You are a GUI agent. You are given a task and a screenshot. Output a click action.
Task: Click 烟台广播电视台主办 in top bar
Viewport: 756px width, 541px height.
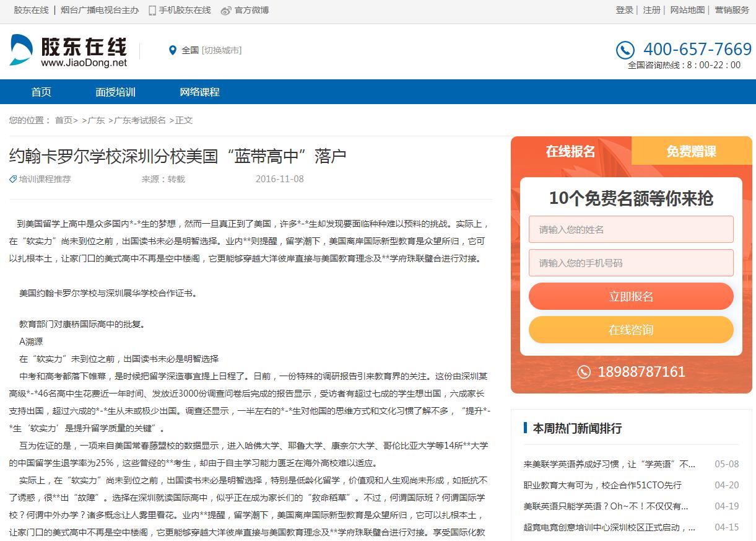[100, 10]
